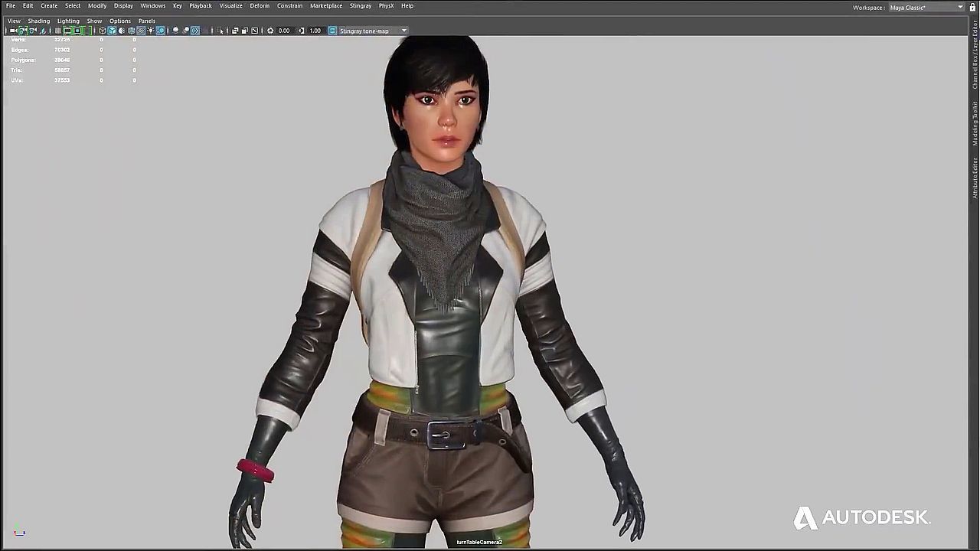Open the Attribute Editor side tab
Screen dimensions: 980x551
coord(975,178)
